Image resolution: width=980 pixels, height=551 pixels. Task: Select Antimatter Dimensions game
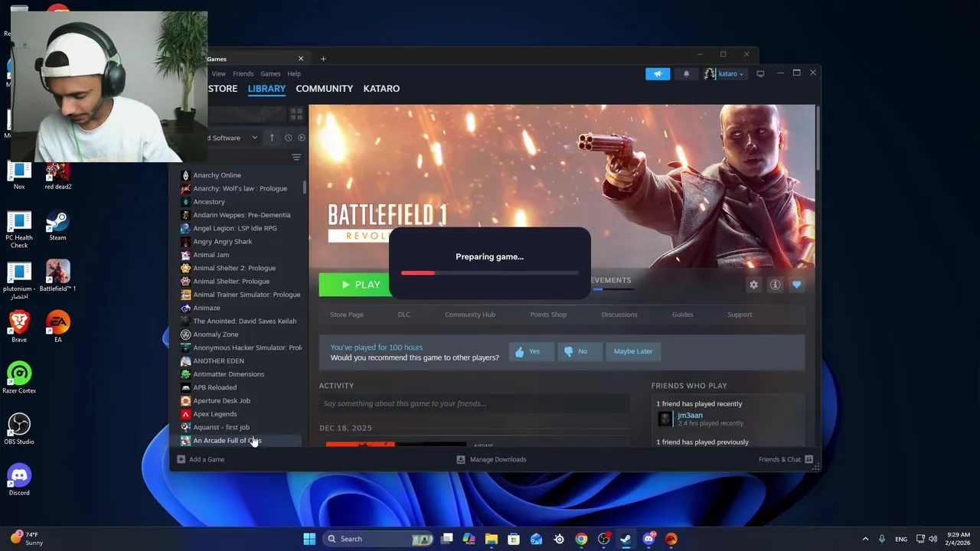pos(228,374)
